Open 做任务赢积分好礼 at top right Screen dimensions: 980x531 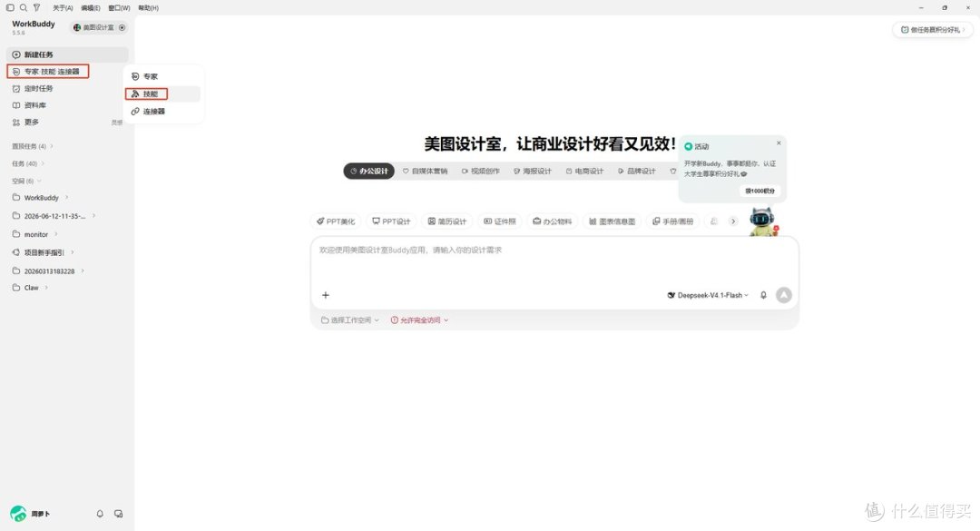[x=932, y=29]
